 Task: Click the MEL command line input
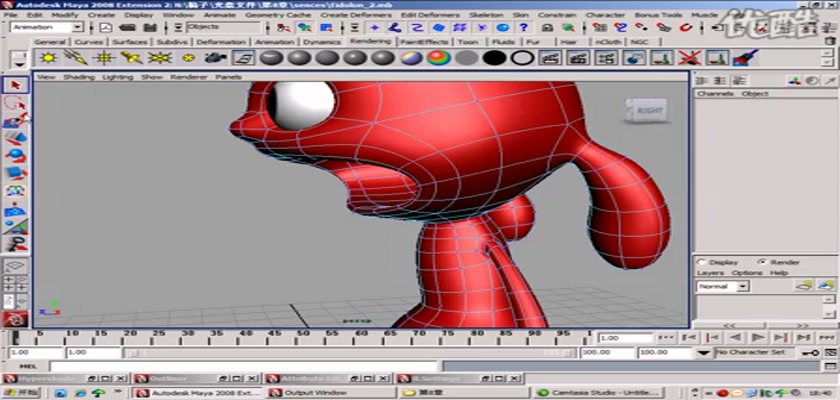(x=244, y=366)
